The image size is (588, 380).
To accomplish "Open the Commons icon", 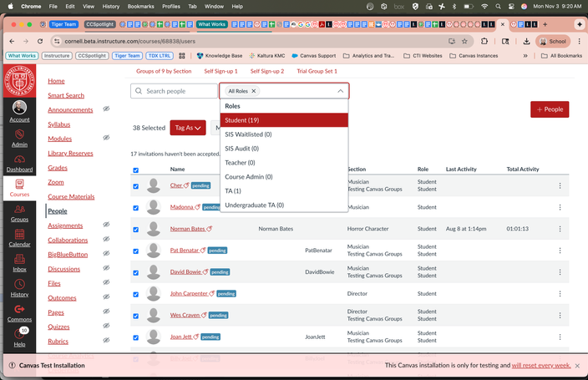I will pos(19,309).
